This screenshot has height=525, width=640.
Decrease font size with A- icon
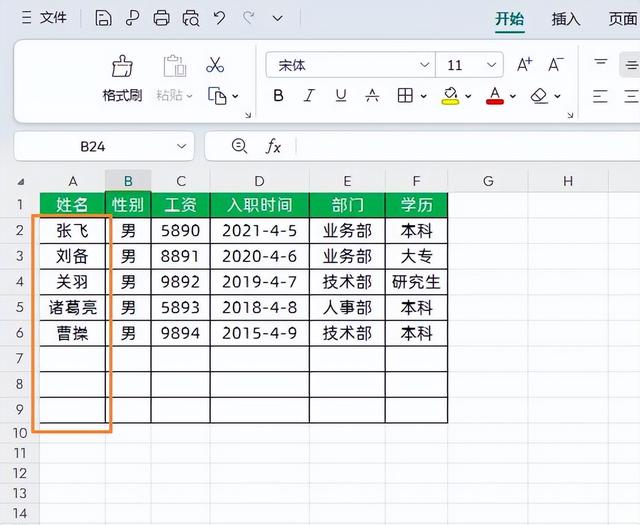(x=556, y=65)
